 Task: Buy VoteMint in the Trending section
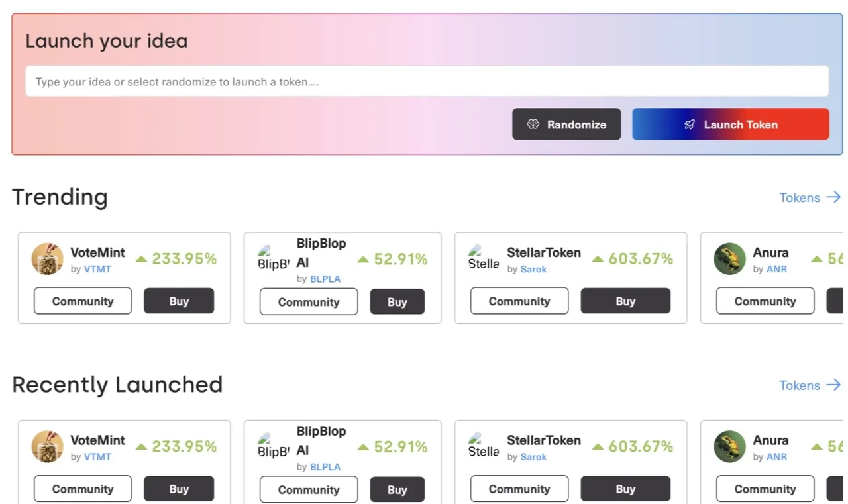179,301
